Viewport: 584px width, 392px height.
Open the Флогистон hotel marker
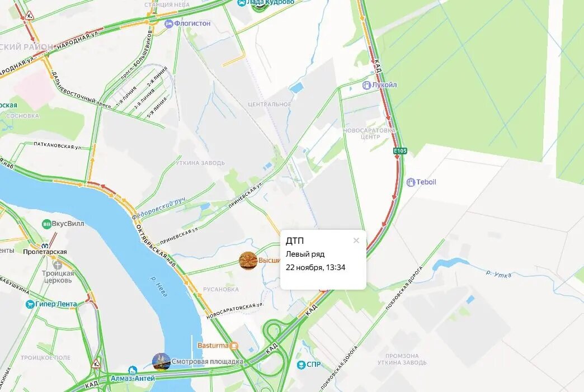pos(169,23)
